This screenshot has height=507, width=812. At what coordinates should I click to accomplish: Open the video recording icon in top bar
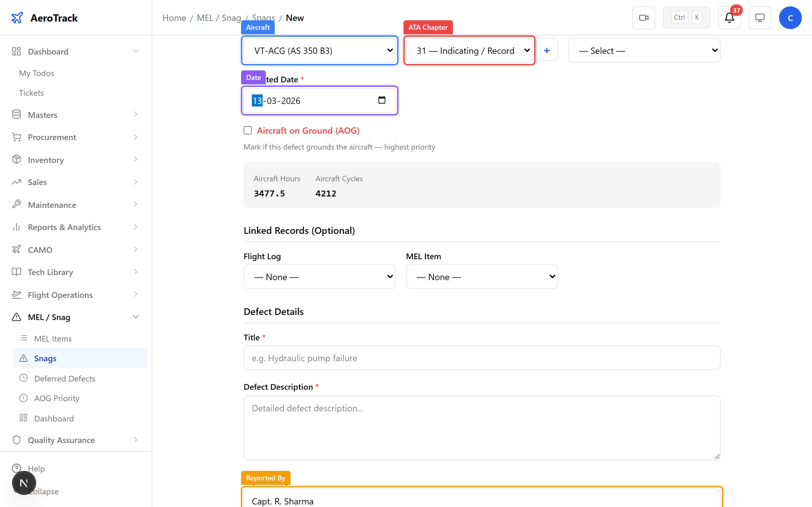pyautogui.click(x=643, y=17)
